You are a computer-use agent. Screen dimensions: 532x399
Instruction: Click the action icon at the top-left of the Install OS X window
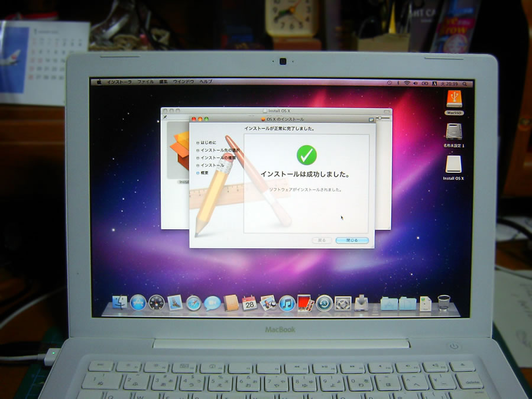[x=166, y=118]
